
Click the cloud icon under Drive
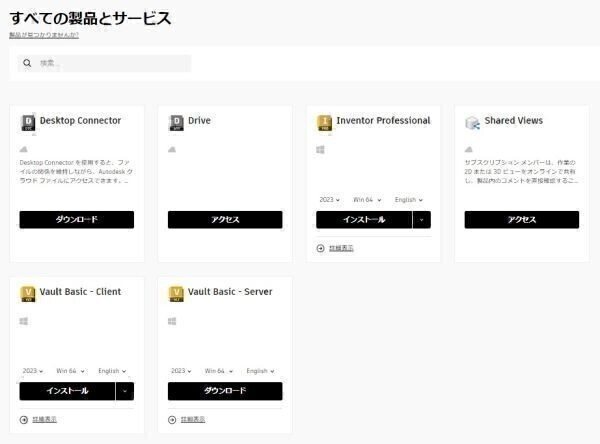pos(172,149)
